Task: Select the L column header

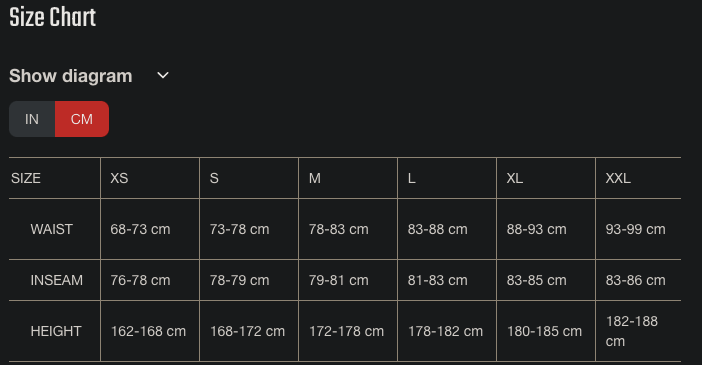Action: pyautogui.click(x=447, y=178)
